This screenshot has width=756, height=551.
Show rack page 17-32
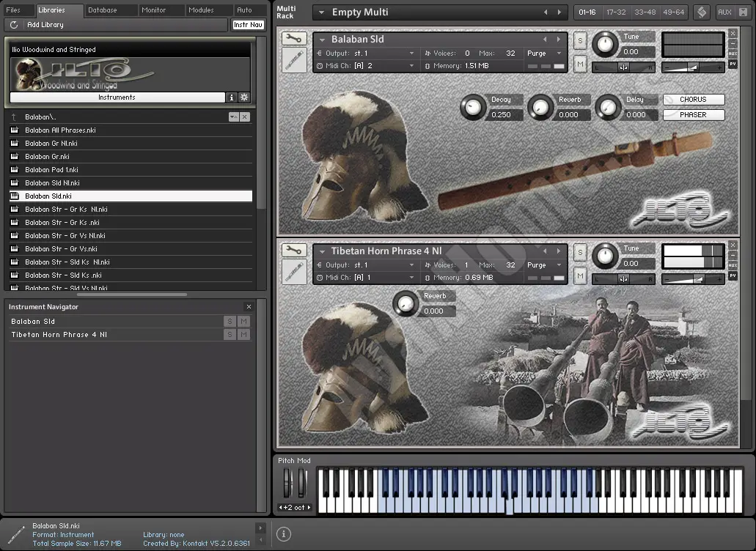coord(616,12)
